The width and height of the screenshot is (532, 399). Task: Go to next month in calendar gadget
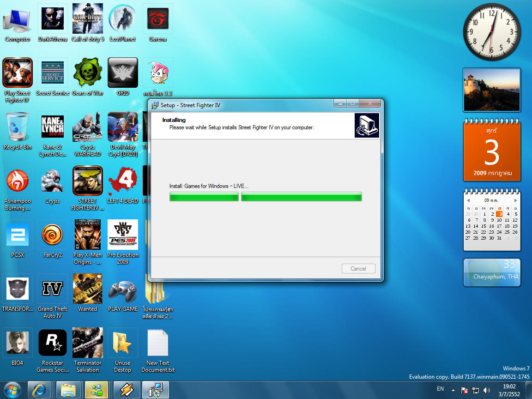coord(516,200)
